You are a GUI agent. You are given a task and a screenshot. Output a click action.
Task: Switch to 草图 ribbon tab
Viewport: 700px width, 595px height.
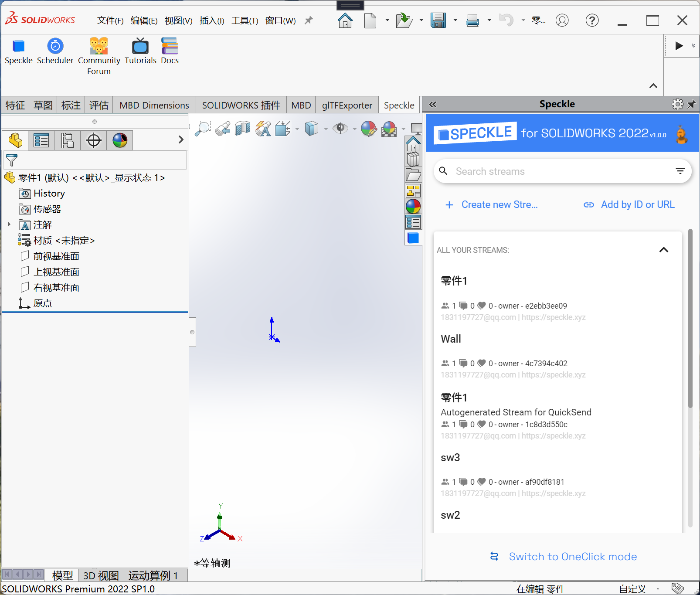tap(43, 105)
